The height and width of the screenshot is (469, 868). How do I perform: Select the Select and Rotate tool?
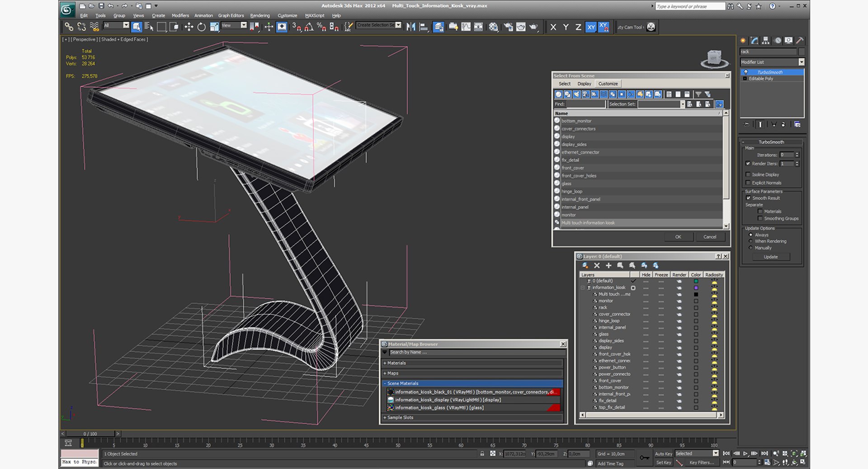tap(201, 27)
